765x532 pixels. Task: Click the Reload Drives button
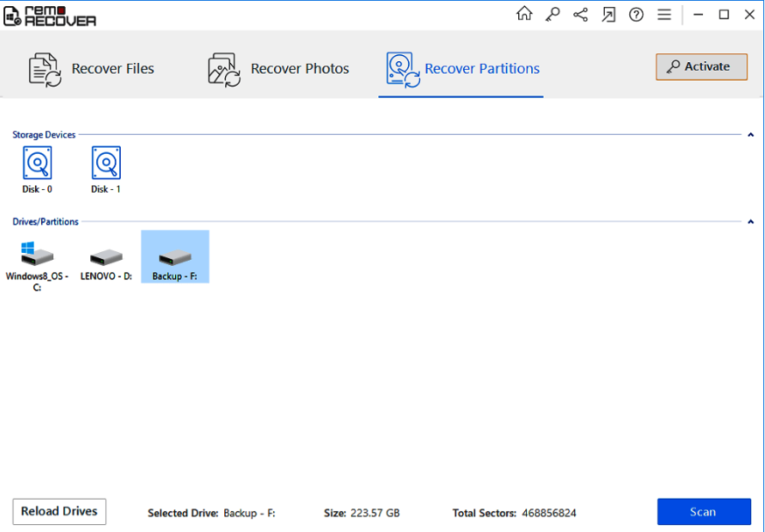(60, 512)
